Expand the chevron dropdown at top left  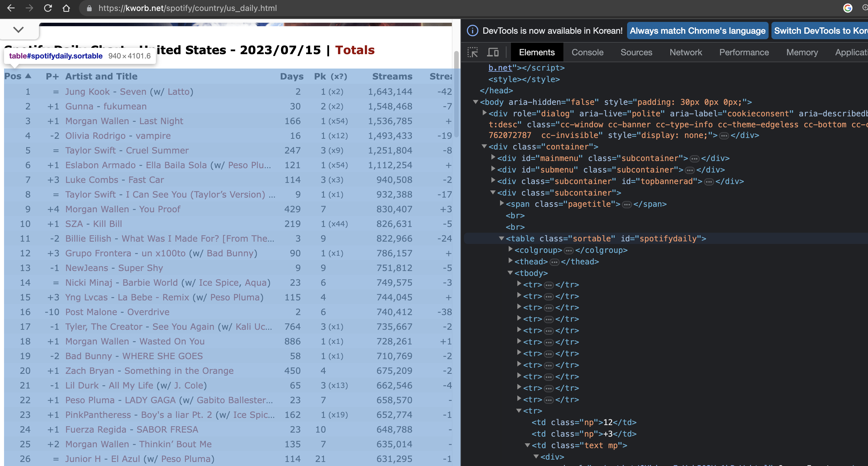click(x=18, y=30)
